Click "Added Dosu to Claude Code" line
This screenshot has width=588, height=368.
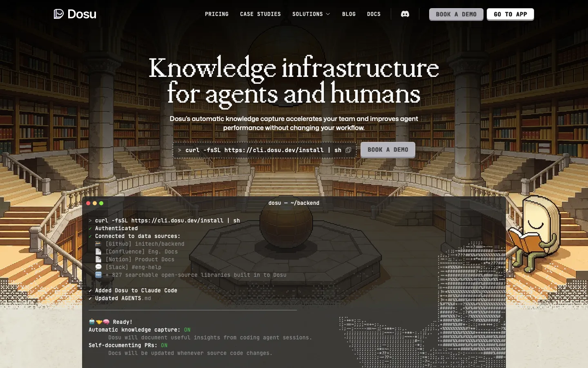[133, 290]
